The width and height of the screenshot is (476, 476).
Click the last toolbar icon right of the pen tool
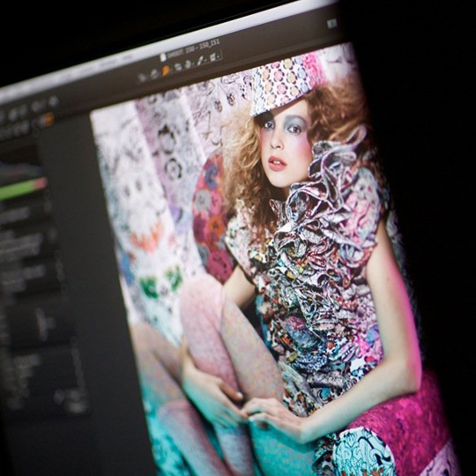pos(214,56)
